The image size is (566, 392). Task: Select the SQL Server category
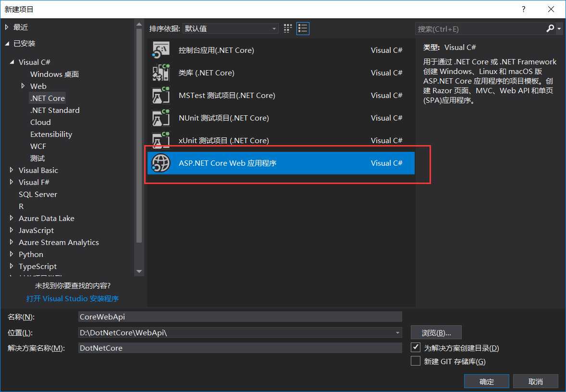coord(38,194)
